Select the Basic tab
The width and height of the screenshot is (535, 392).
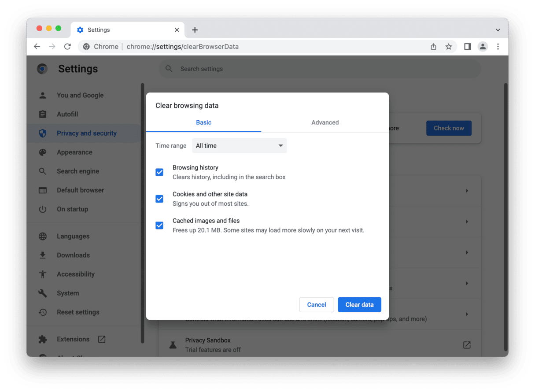point(203,122)
